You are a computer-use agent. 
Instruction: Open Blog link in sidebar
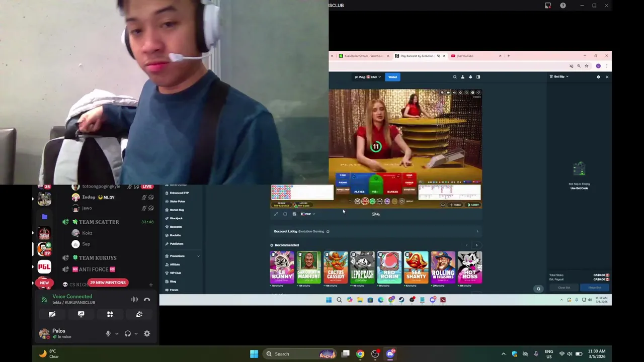173,282
